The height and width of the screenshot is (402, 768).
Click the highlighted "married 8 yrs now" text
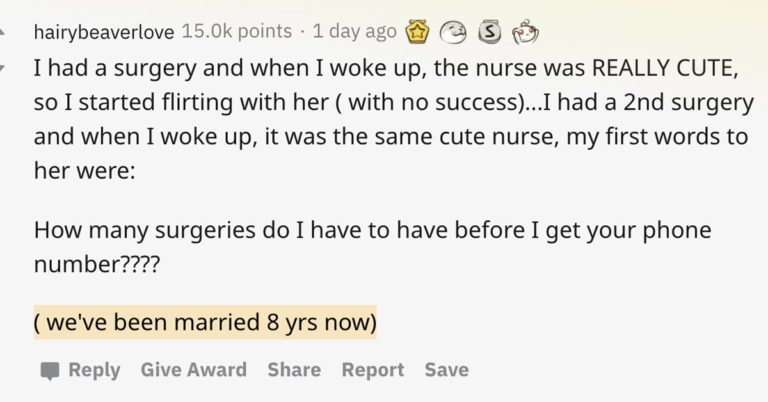click(205, 324)
